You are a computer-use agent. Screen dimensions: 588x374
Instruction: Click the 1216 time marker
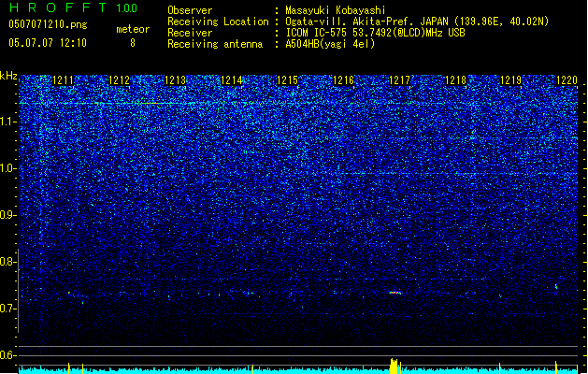(343, 80)
